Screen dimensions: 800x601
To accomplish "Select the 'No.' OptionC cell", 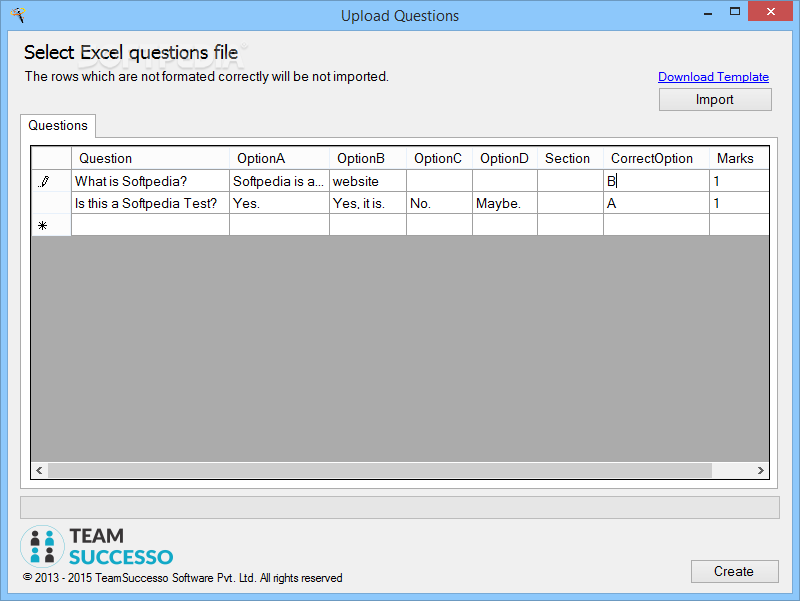I will (439, 203).
